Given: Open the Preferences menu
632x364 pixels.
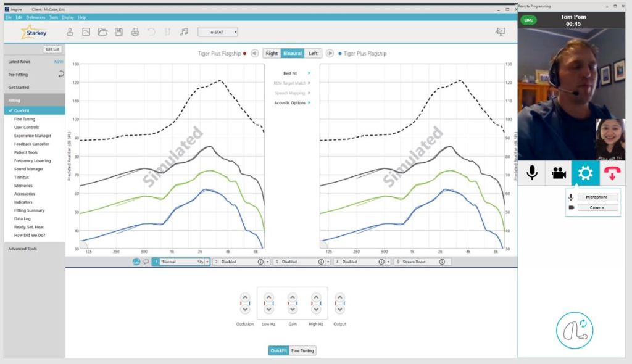Looking at the screenshot, I should [x=35, y=17].
